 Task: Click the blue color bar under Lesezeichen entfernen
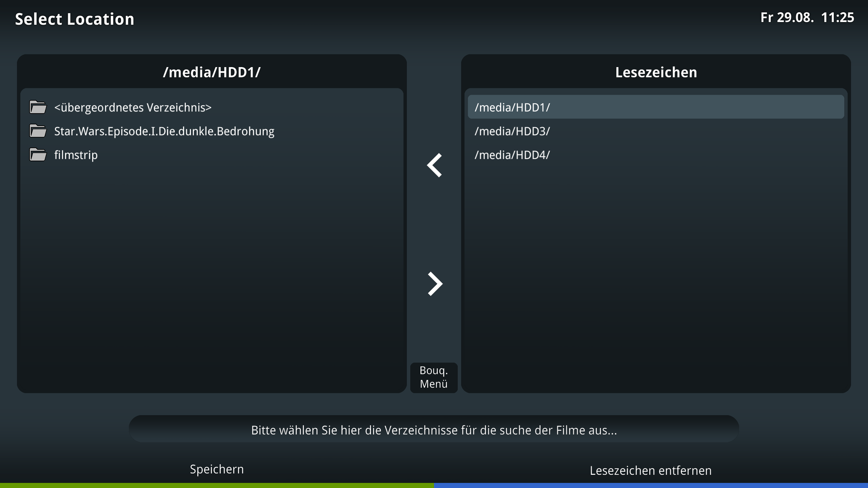point(651,485)
